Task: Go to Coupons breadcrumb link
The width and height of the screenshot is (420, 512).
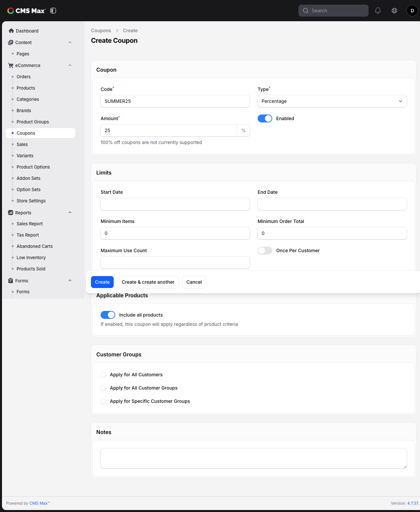Action: point(101,31)
